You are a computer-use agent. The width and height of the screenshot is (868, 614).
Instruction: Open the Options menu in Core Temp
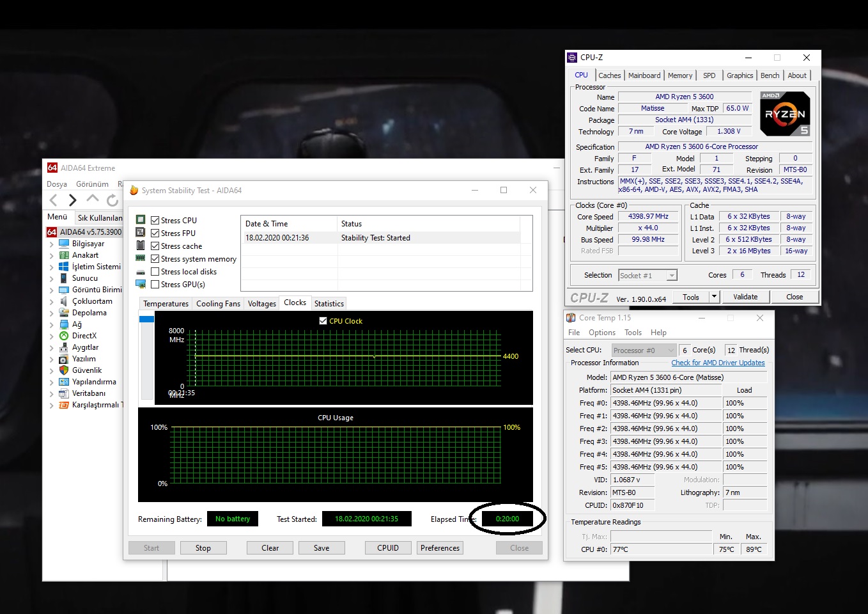coord(602,333)
